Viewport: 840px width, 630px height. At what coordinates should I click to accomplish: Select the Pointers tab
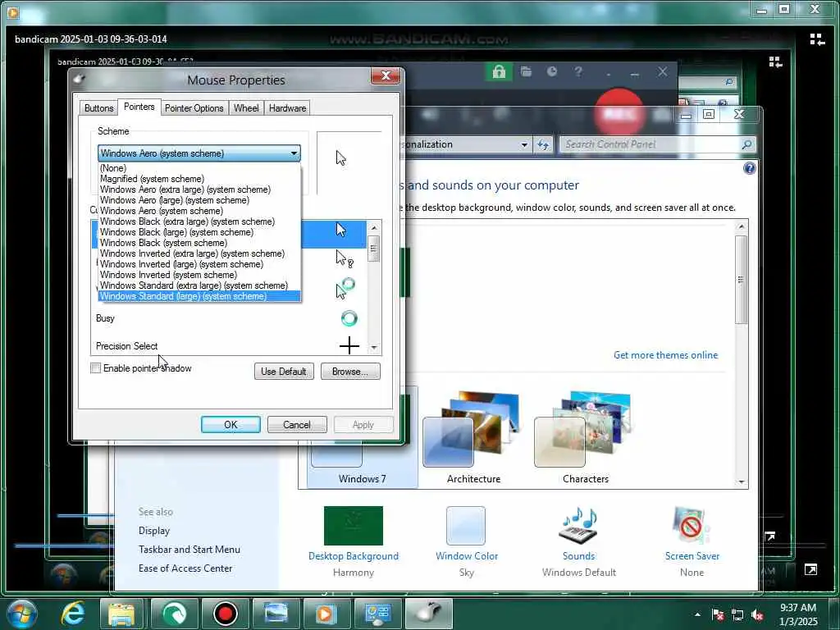point(139,107)
